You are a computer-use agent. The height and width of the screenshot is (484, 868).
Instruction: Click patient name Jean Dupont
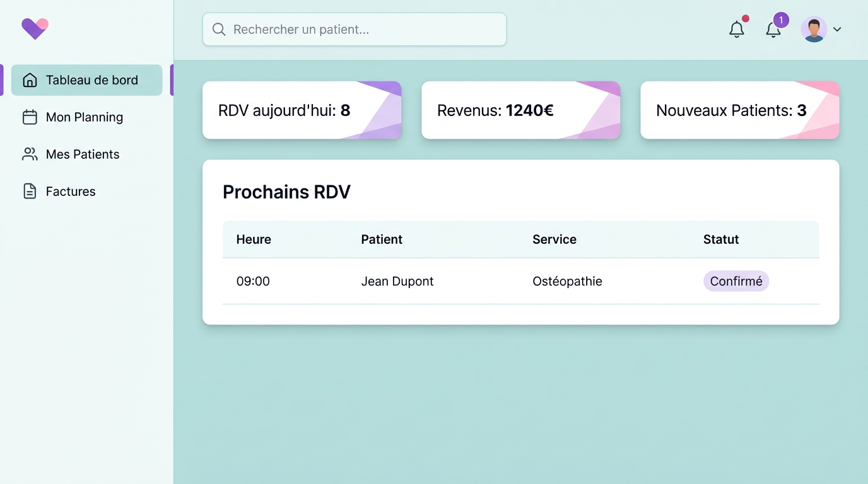[x=397, y=281]
